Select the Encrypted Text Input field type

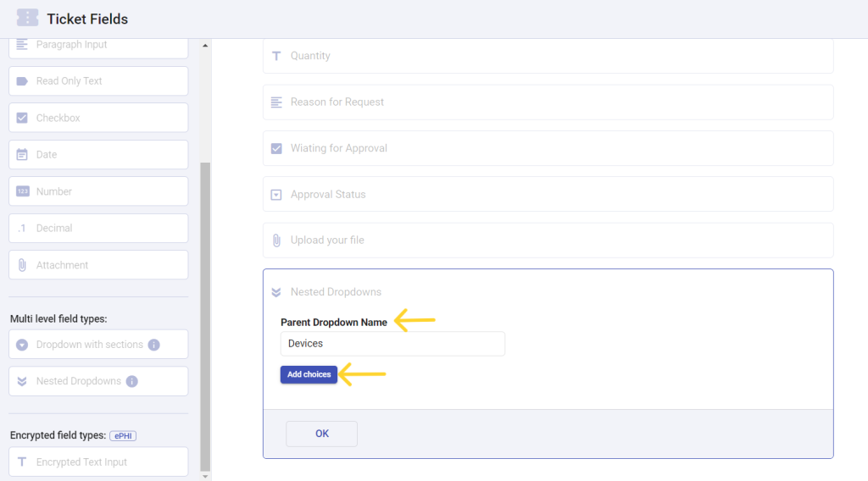coord(98,462)
